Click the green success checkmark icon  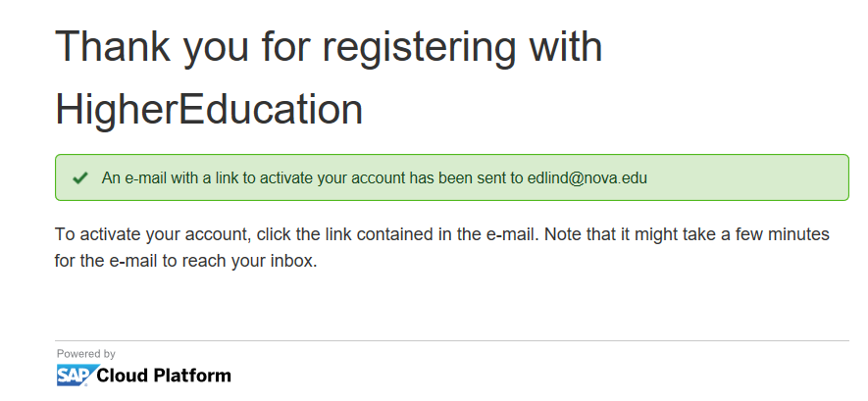click(x=80, y=178)
